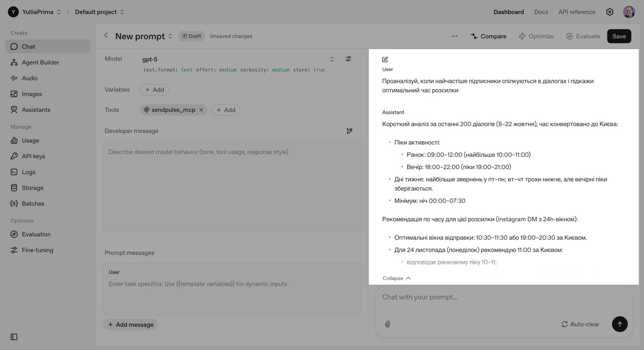This screenshot has height=350, width=644.
Task: Click the Save button
Action: [x=619, y=36]
